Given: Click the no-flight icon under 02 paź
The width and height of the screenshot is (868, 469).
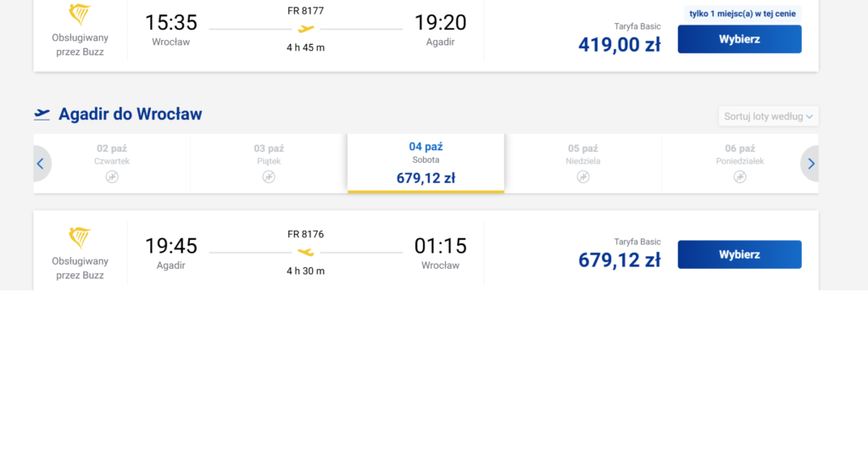Looking at the screenshot, I should tap(112, 176).
